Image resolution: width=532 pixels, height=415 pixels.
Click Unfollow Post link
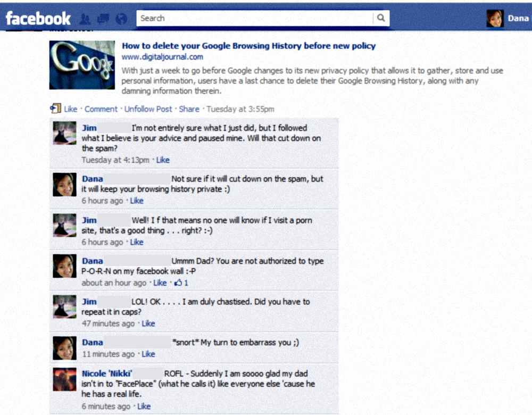click(x=148, y=109)
